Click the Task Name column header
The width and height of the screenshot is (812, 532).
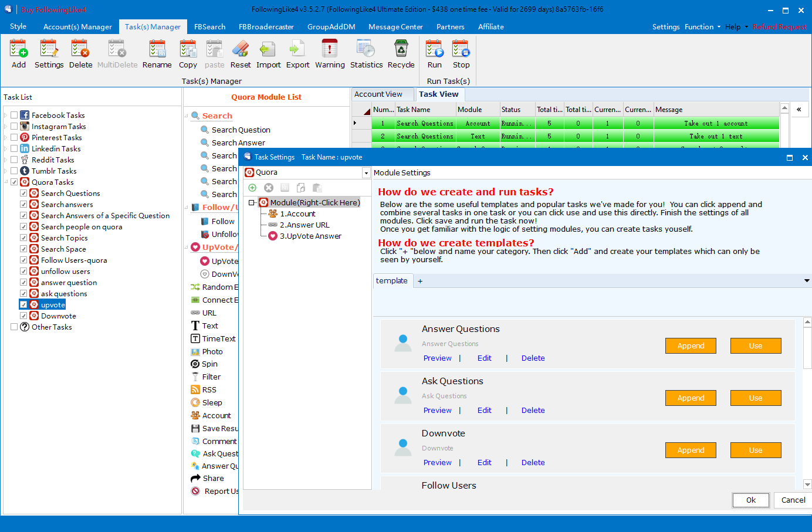426,110
